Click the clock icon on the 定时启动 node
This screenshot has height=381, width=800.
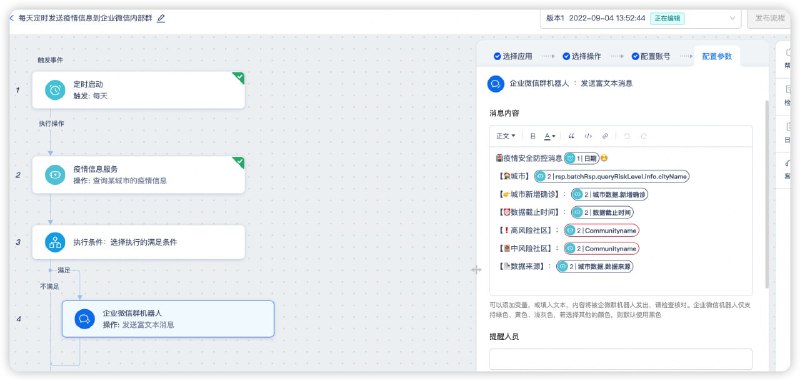point(55,90)
